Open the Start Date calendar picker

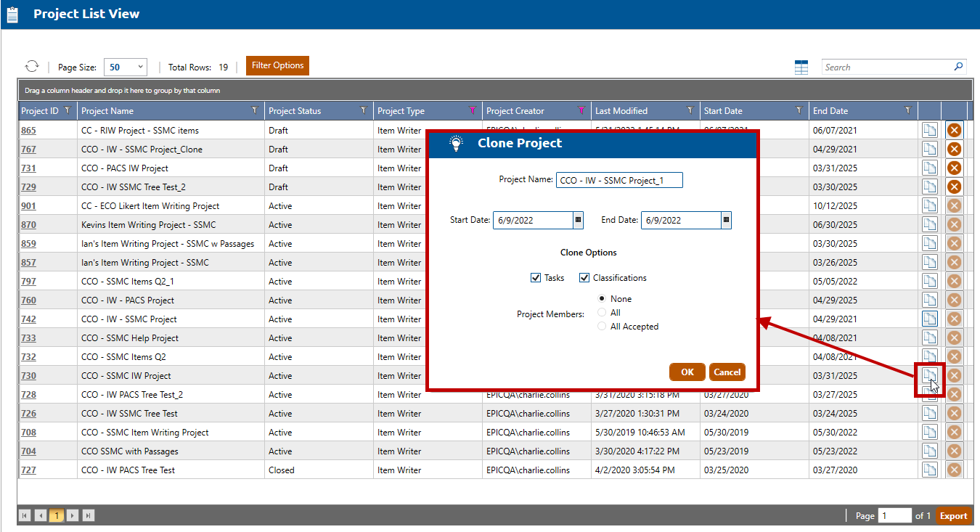(578, 220)
